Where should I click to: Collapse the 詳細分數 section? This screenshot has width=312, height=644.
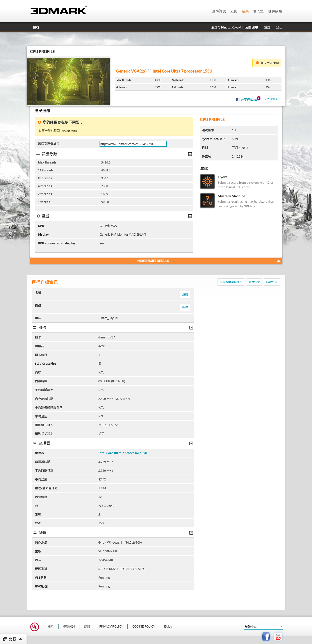tap(190, 154)
